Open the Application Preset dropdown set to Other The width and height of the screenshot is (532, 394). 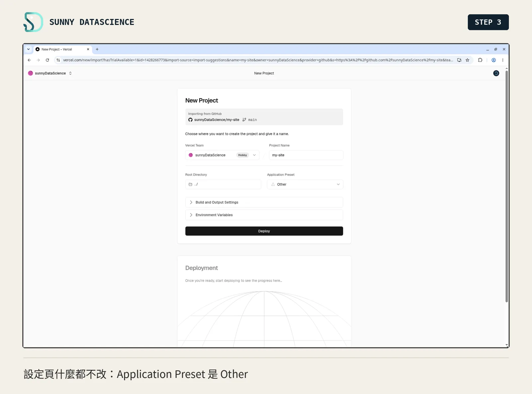[x=305, y=184]
